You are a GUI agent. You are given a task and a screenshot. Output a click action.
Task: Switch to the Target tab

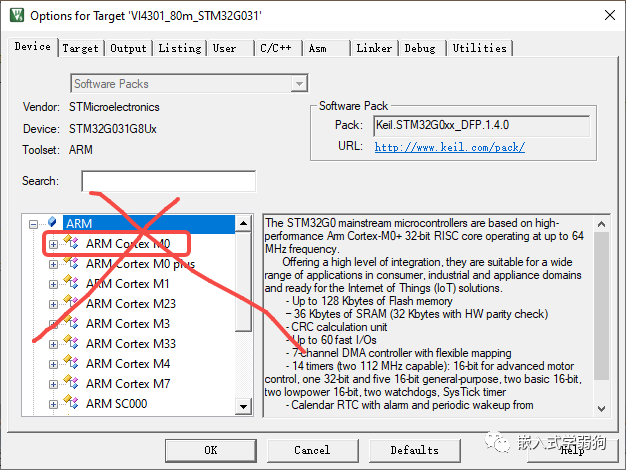tap(81, 48)
